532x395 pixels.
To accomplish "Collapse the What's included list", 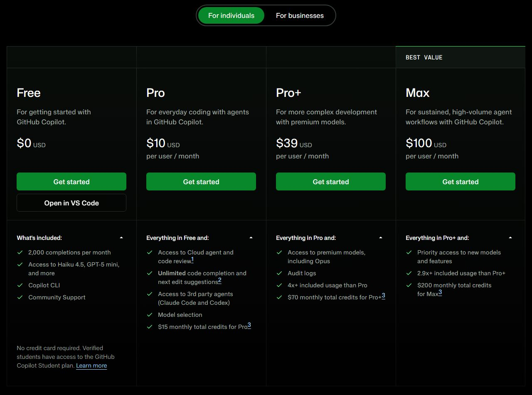I will (x=121, y=238).
